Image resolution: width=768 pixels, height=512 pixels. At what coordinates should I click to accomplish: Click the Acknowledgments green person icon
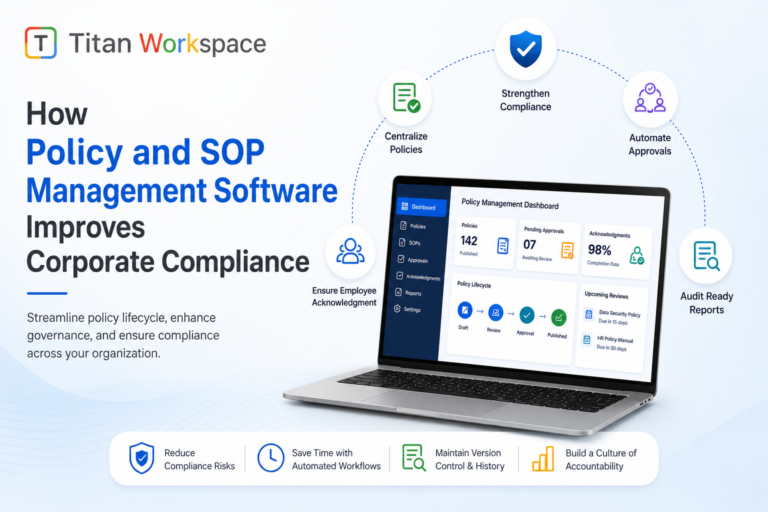click(637, 255)
